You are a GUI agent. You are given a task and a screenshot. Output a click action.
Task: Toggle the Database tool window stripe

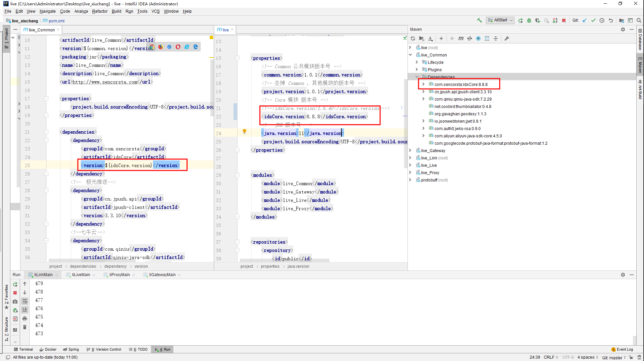click(640, 39)
